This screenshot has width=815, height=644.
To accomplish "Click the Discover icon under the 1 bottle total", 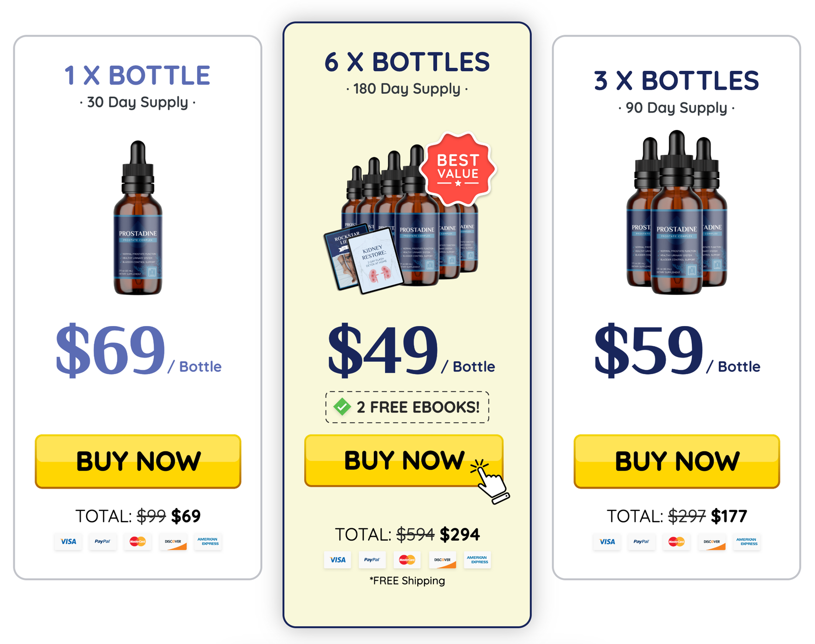I will (x=173, y=542).
